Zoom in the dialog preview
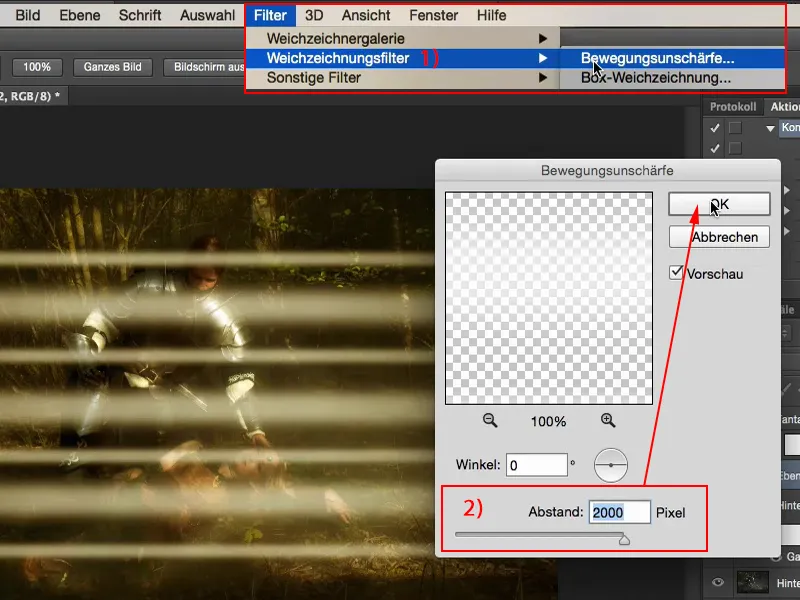 608,420
